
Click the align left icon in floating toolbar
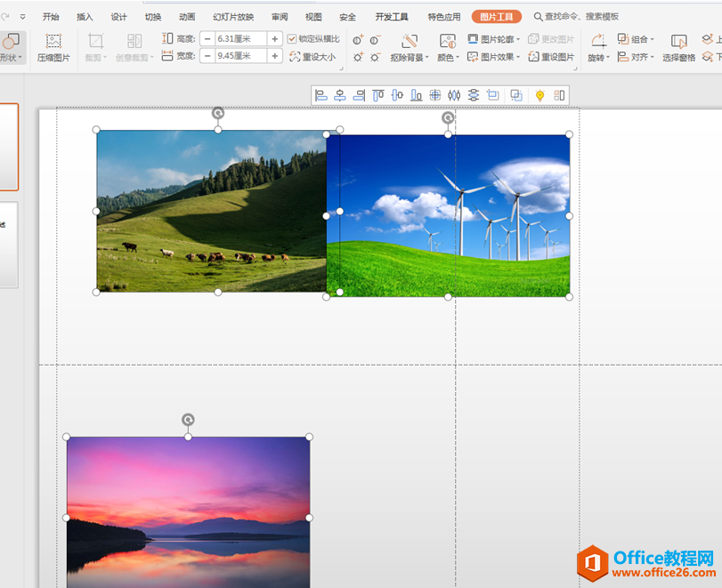321,95
